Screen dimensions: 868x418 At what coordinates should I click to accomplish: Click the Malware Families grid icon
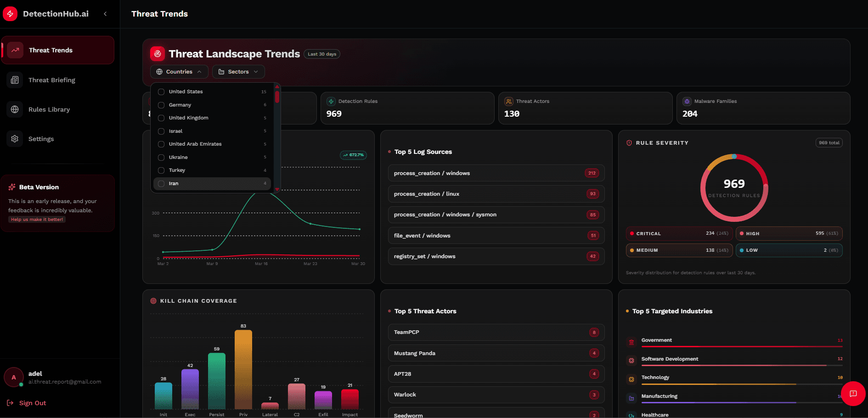(687, 101)
